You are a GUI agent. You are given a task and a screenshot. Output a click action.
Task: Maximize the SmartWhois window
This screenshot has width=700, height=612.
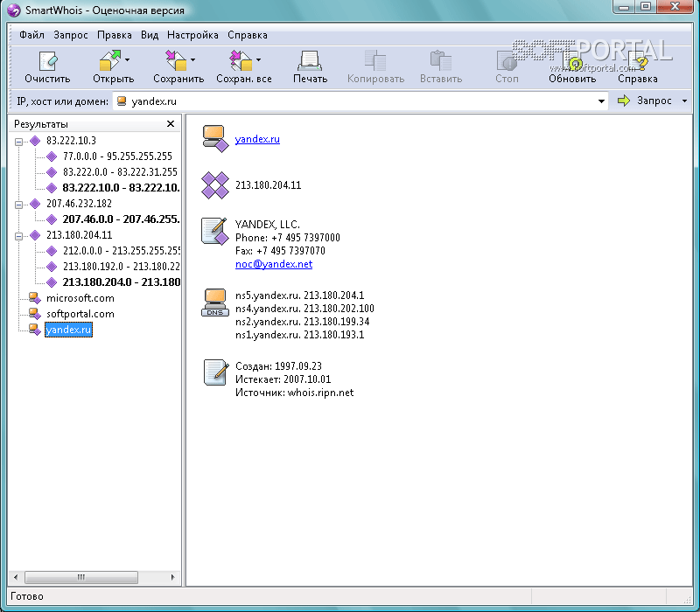[646, 6]
